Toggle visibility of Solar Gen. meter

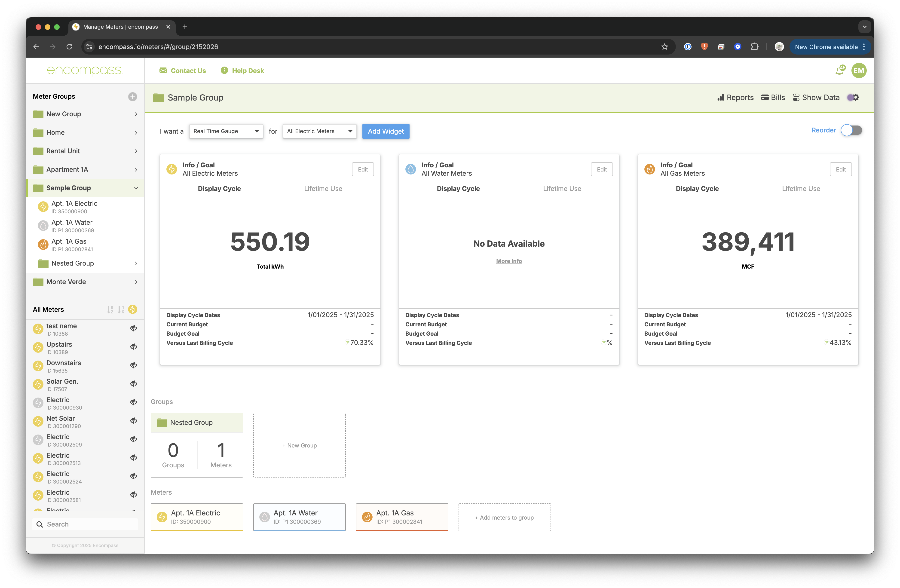pyautogui.click(x=134, y=384)
